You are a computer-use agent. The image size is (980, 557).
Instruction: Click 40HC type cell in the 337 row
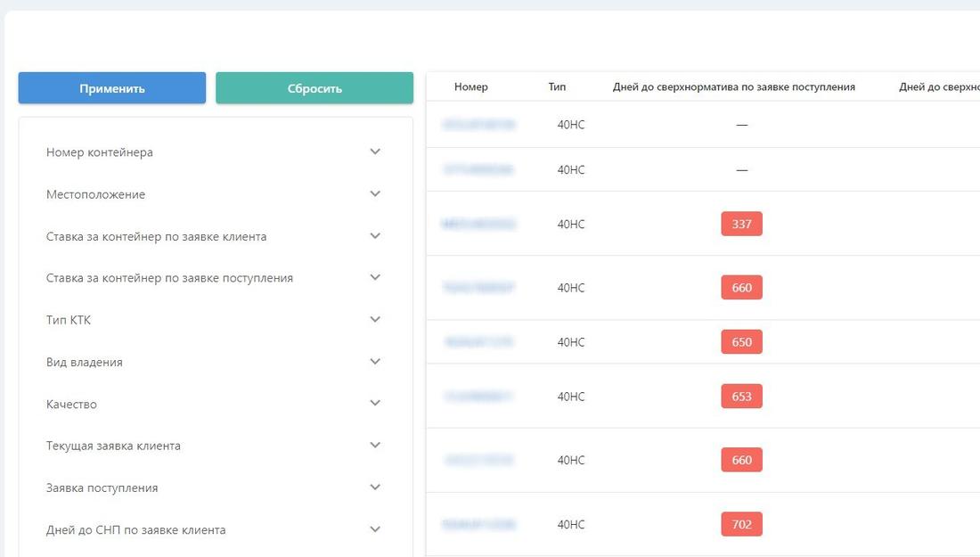(x=571, y=224)
